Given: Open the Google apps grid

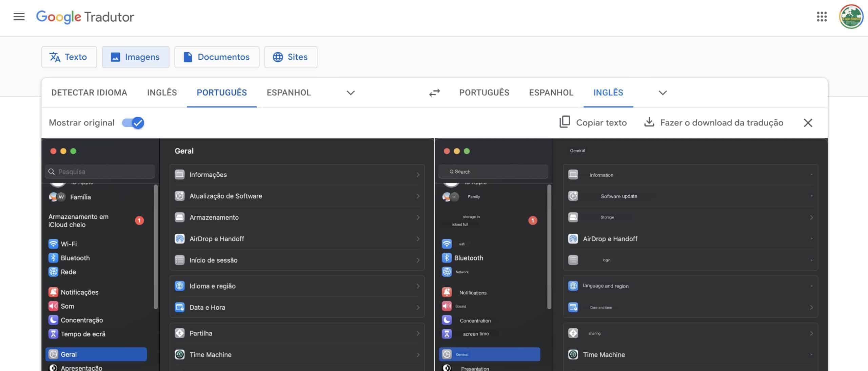Looking at the screenshot, I should (x=822, y=17).
